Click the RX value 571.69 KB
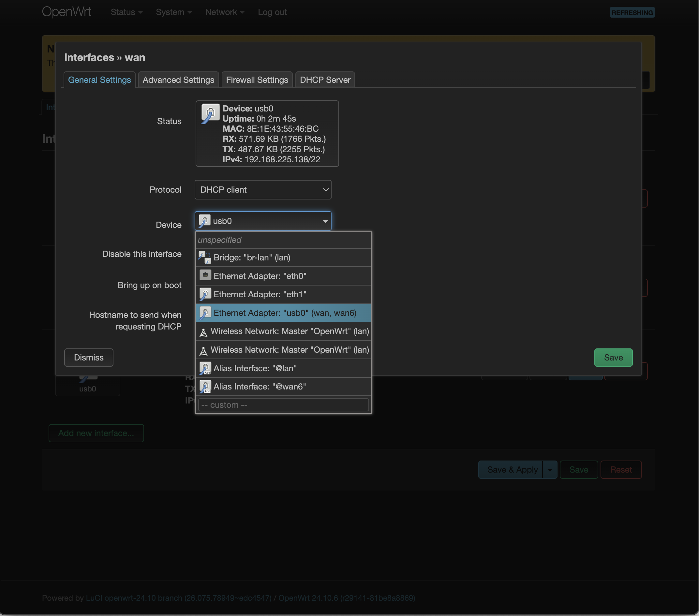Screen dimensions: 699x616 click(x=259, y=139)
